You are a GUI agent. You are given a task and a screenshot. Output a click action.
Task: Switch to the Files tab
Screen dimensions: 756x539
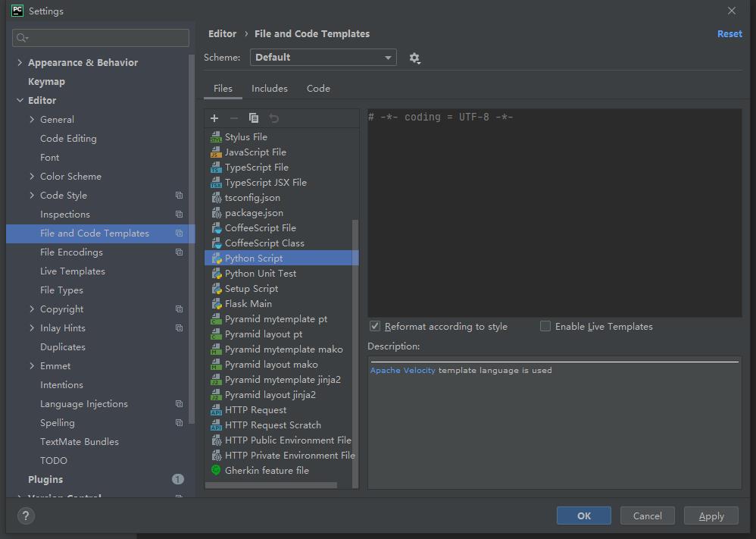click(x=223, y=89)
